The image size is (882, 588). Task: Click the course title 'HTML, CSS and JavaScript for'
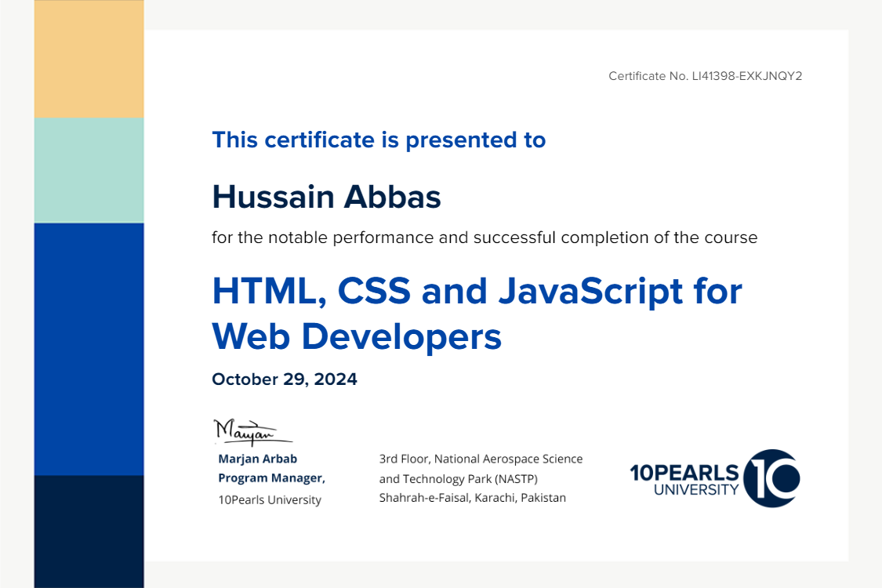click(x=477, y=292)
